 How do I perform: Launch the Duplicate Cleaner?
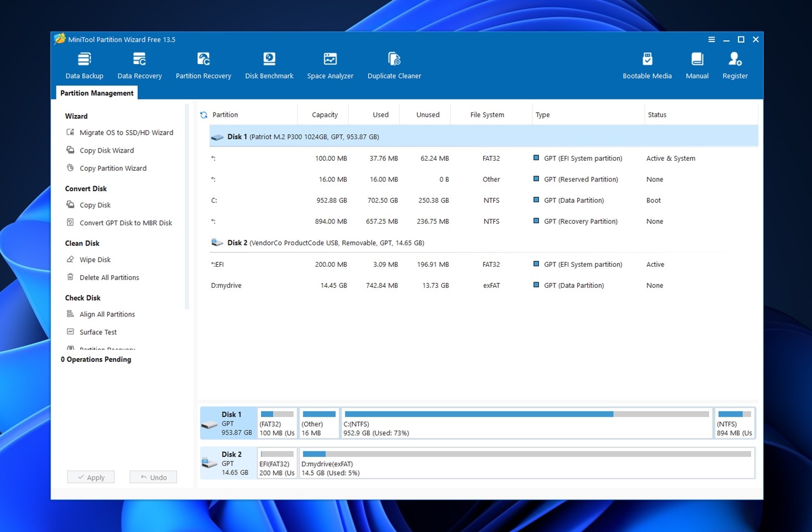point(394,65)
